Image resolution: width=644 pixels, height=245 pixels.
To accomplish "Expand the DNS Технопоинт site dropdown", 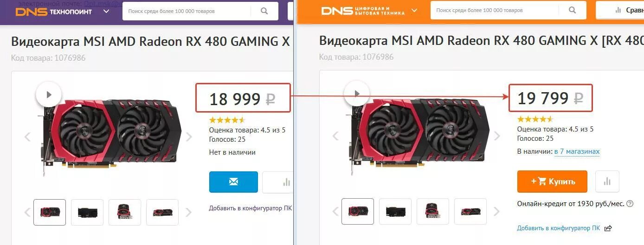I will [106, 11].
